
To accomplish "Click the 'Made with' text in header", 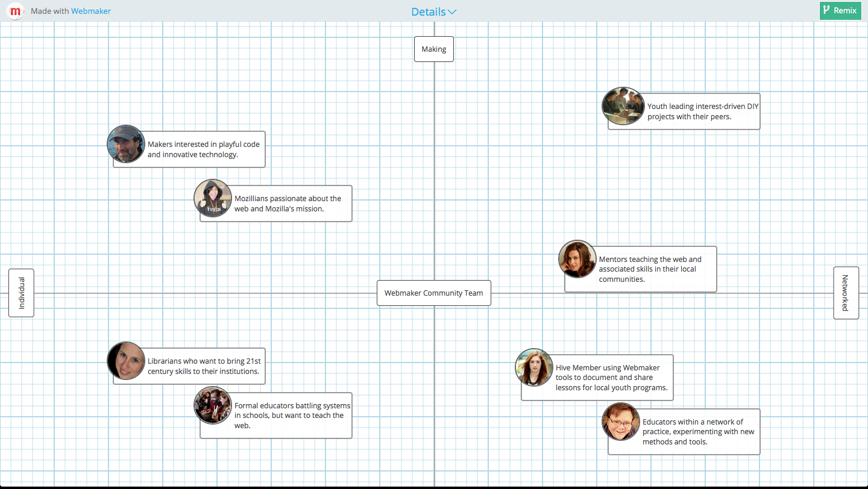I will (x=49, y=11).
